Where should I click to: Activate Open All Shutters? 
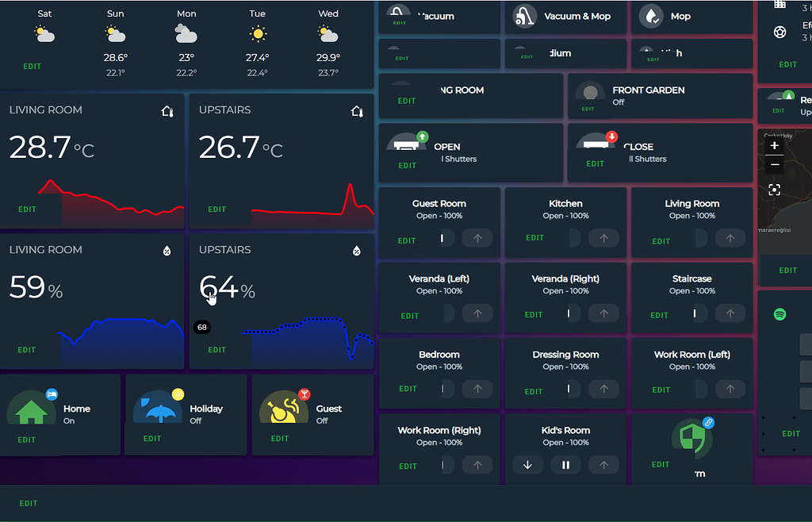point(407,144)
